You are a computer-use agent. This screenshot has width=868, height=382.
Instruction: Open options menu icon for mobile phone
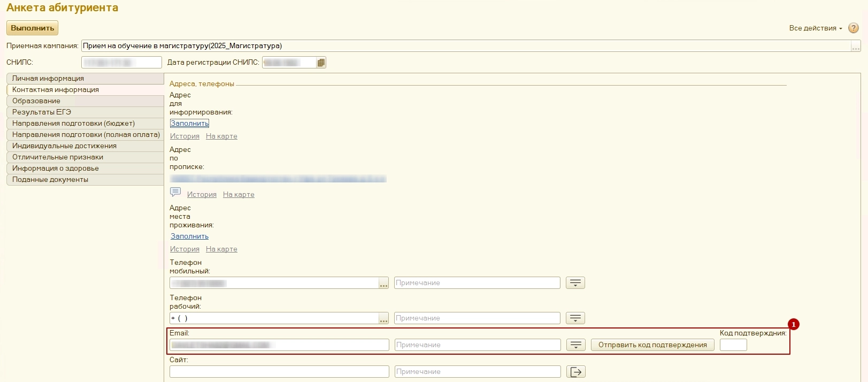575,283
